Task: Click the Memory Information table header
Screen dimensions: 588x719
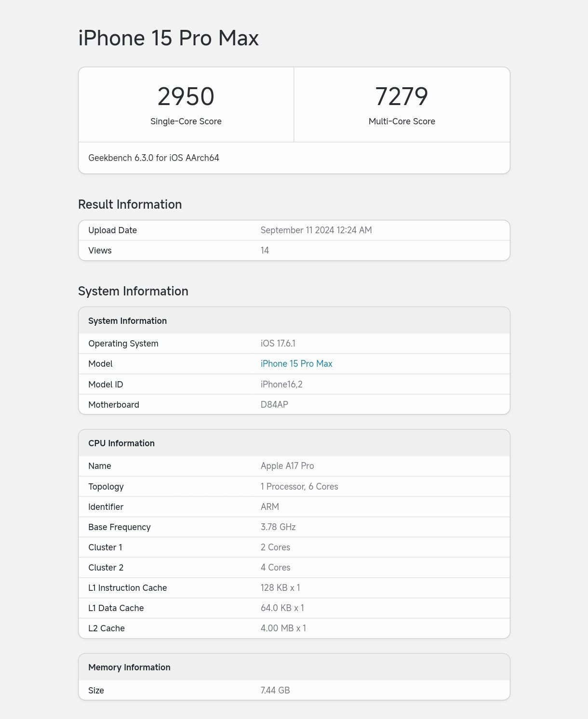Action: pyautogui.click(x=129, y=667)
